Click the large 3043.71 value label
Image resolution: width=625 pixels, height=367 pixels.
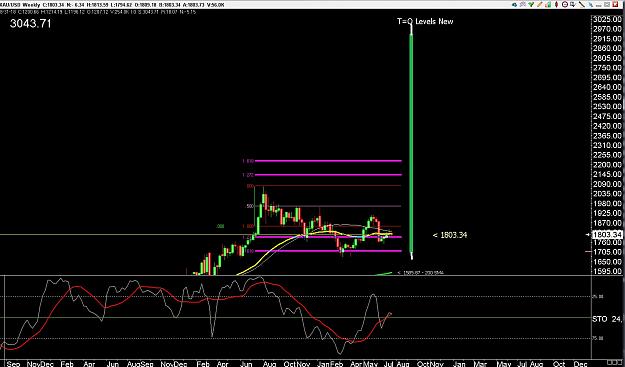tap(31, 24)
